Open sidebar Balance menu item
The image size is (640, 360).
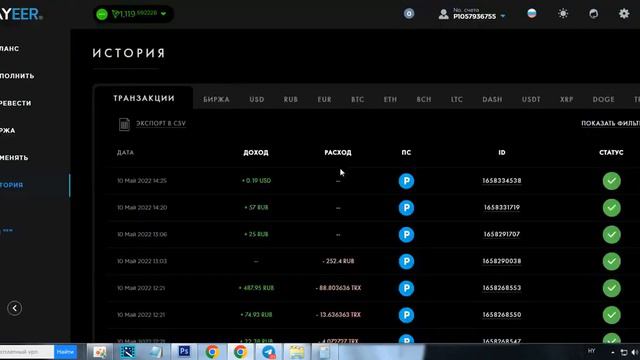tap(10, 49)
